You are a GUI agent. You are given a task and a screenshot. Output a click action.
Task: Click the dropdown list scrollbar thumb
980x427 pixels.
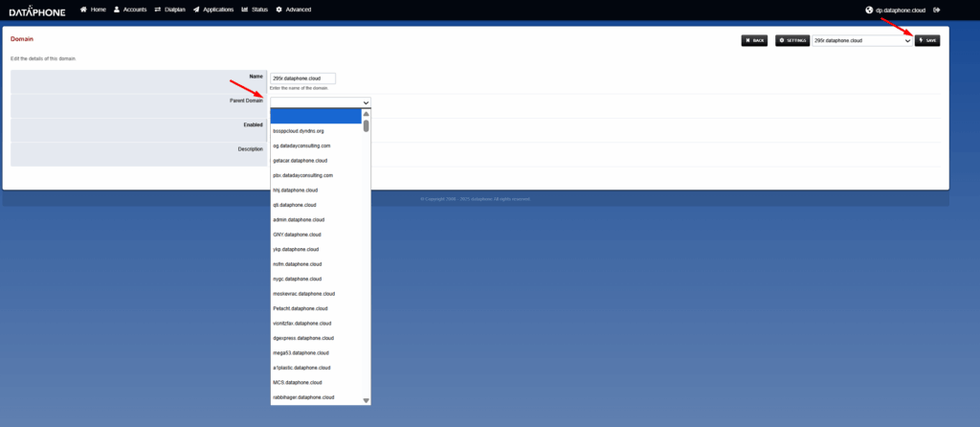[367, 126]
